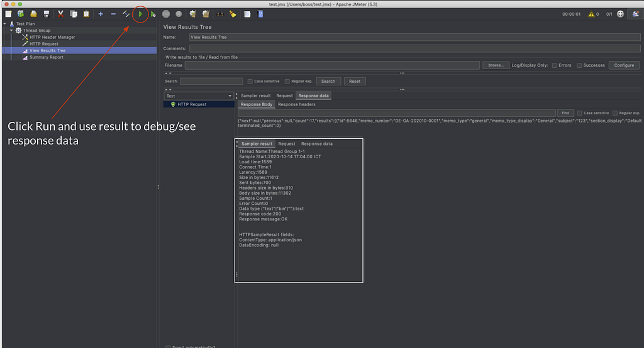
Task: Select Thread Group in the tree
Action: pos(36,30)
